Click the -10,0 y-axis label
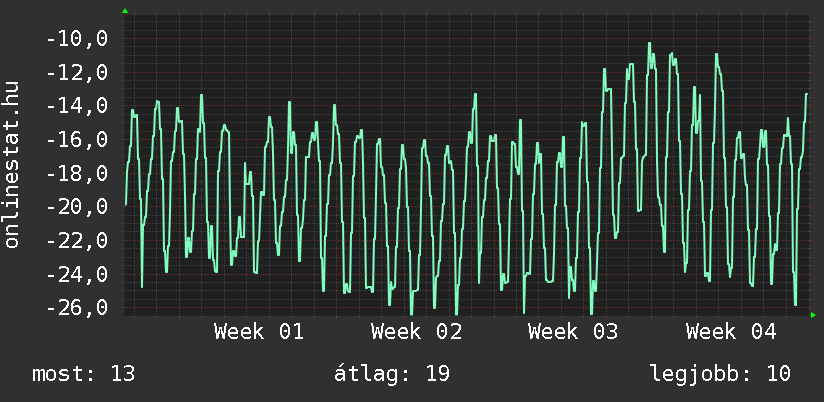This screenshot has width=824, height=402. 78,40
